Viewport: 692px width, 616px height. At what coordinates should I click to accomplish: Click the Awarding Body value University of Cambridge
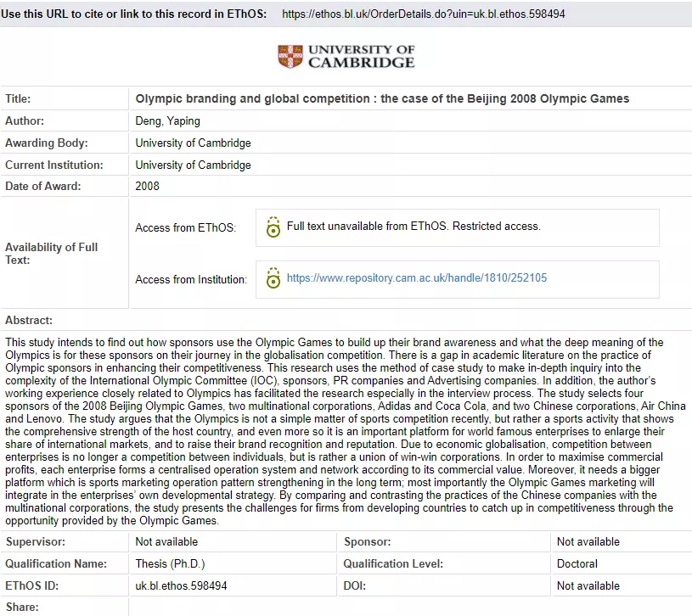point(193,143)
